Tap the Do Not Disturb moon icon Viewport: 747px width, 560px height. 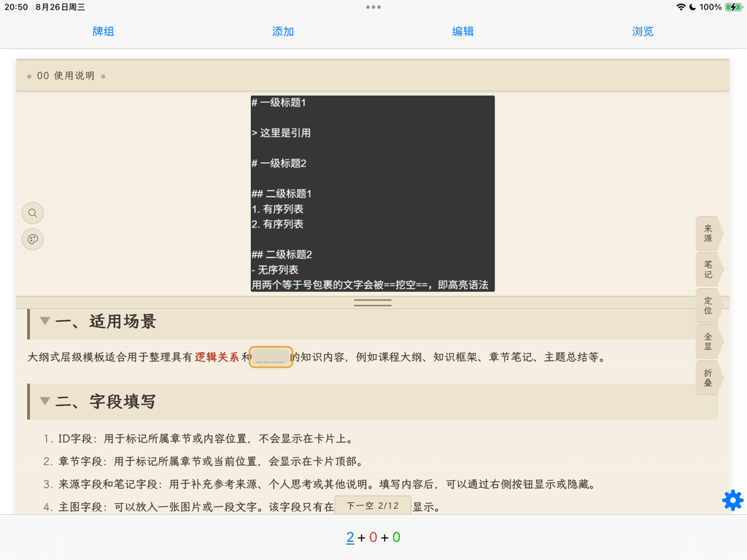tap(693, 7)
